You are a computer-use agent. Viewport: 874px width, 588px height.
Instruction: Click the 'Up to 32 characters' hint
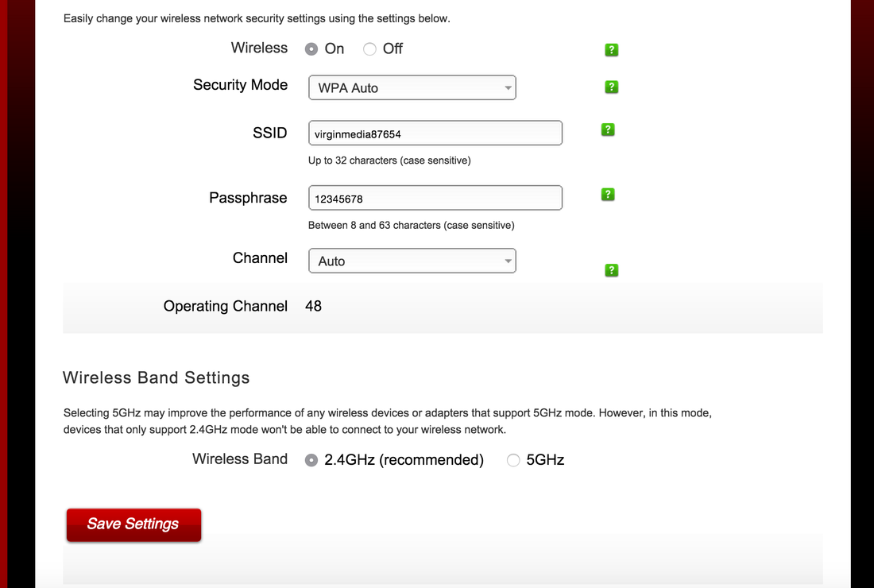389,161
